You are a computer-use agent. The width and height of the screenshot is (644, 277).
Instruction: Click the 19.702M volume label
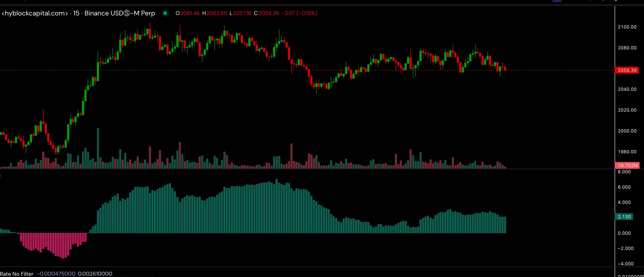pos(627,165)
